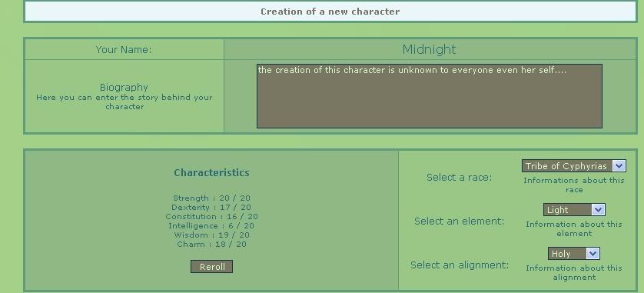
Task: Click the Select a race label
Action: pos(460,178)
